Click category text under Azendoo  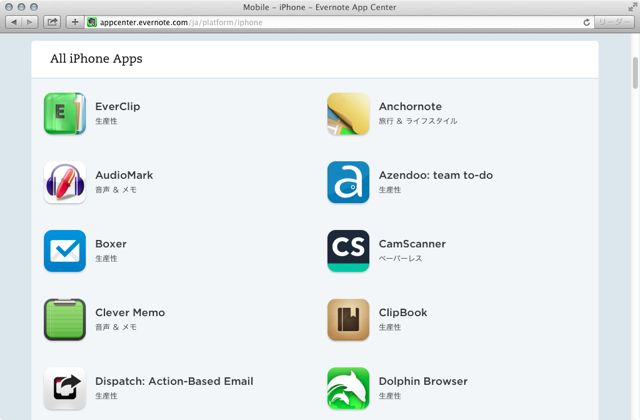pyautogui.click(x=390, y=190)
